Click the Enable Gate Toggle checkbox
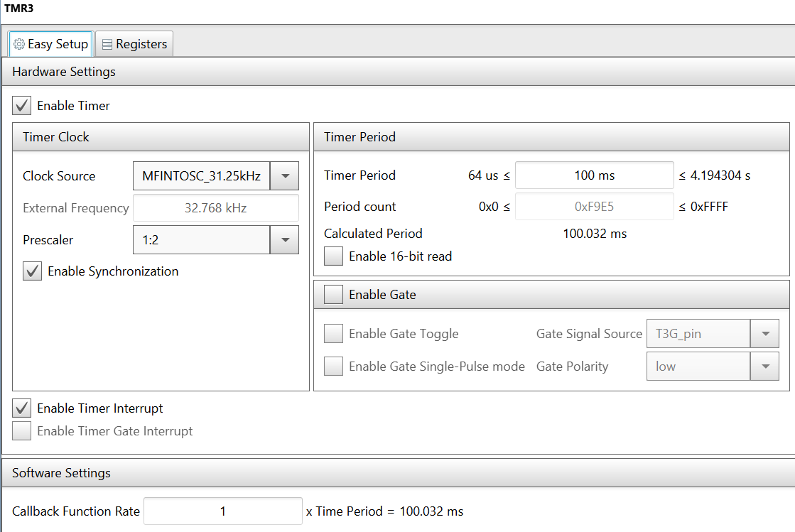The image size is (795, 532). click(333, 333)
